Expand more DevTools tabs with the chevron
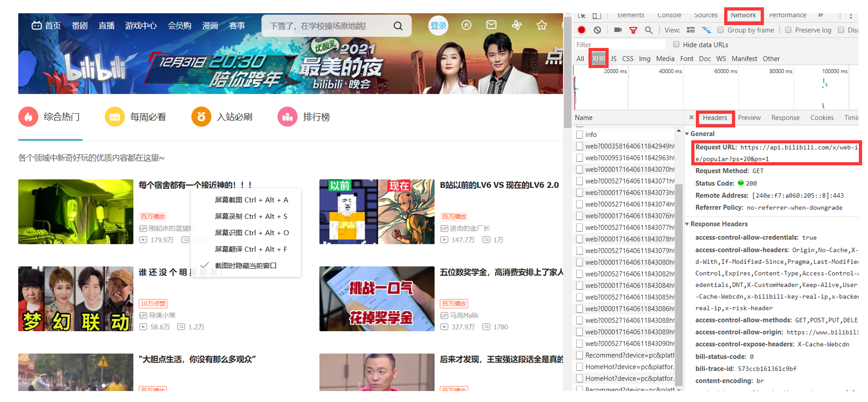Screen dimensions: 868x402 (821, 15)
